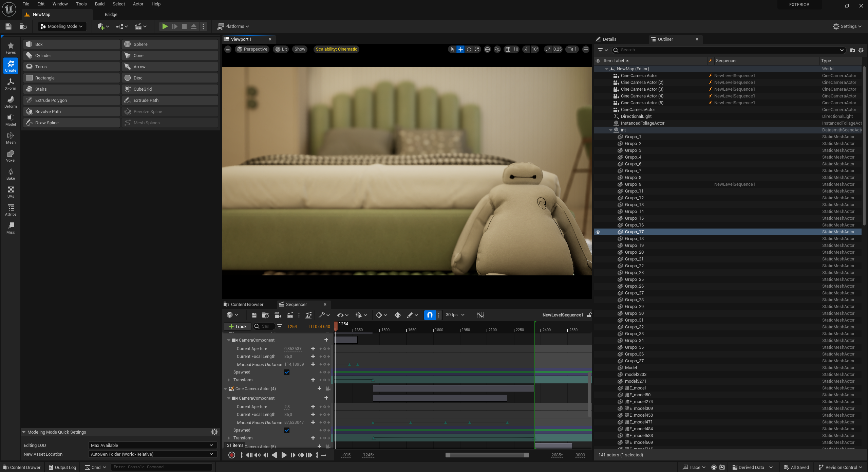Toggle surface snapping icon in viewport toolbar
868x472 pixels.
click(497, 49)
